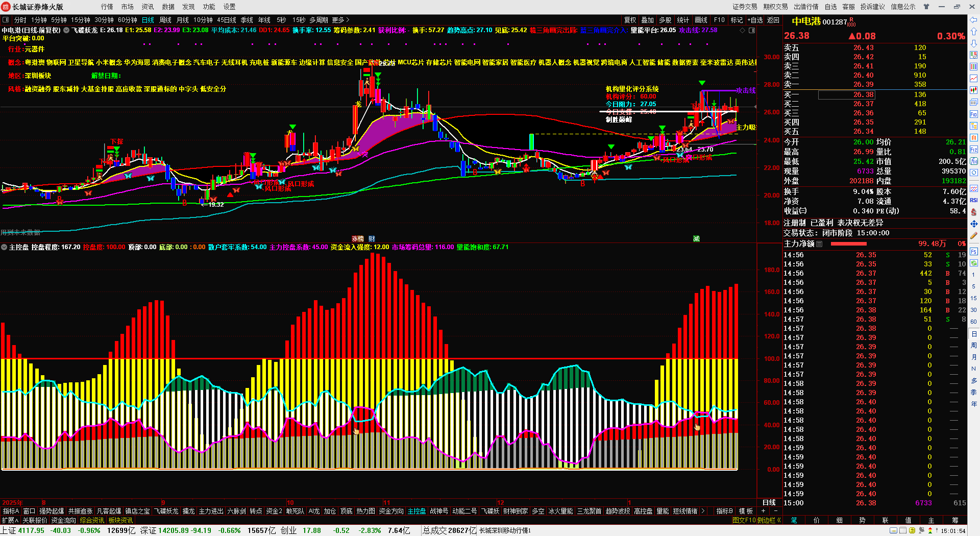This screenshot has width=980, height=536.
Task: Click the F10 icon in right sidebar
Action: pyautogui.click(x=974, y=114)
